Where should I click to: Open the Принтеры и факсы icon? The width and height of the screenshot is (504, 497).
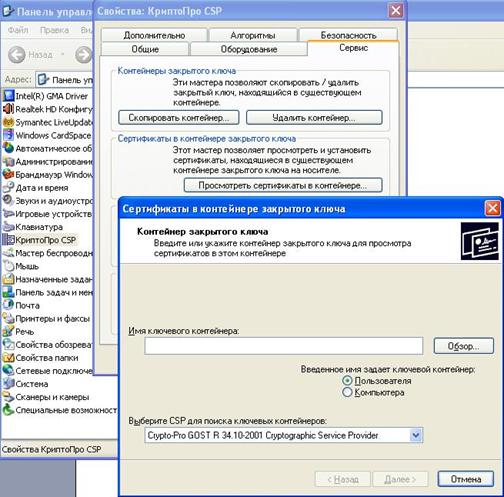tap(8, 318)
